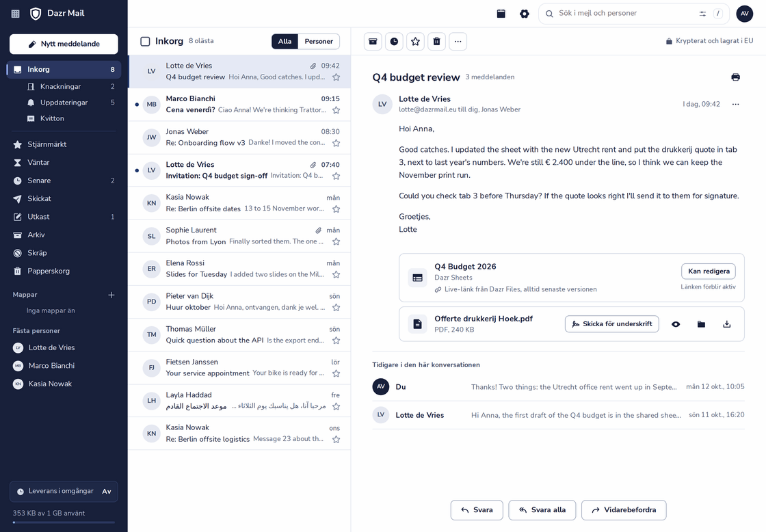Open the calendar icon in top bar
766x532 pixels.
click(501, 14)
